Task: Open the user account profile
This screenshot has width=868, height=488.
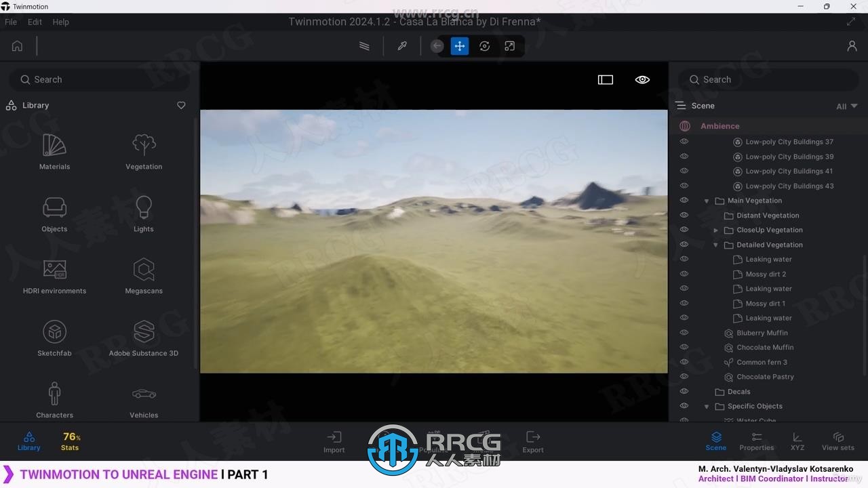Action: pos(852,46)
